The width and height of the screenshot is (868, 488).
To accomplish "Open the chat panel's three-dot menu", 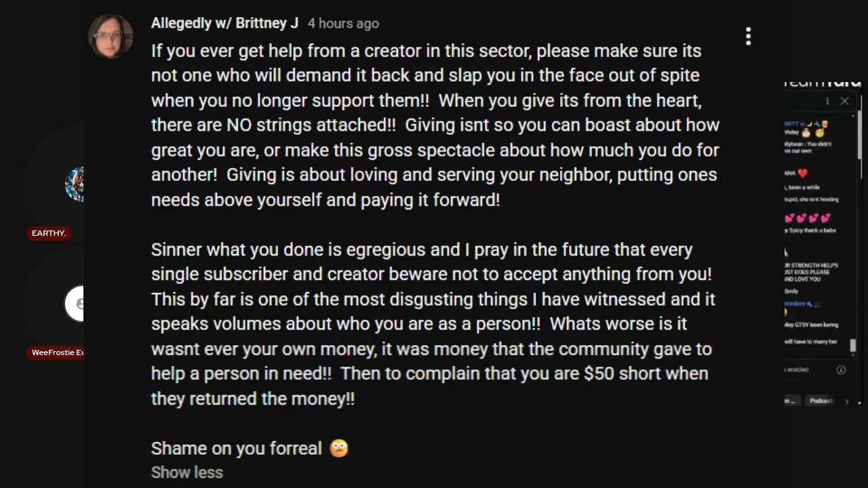I will point(827,101).
